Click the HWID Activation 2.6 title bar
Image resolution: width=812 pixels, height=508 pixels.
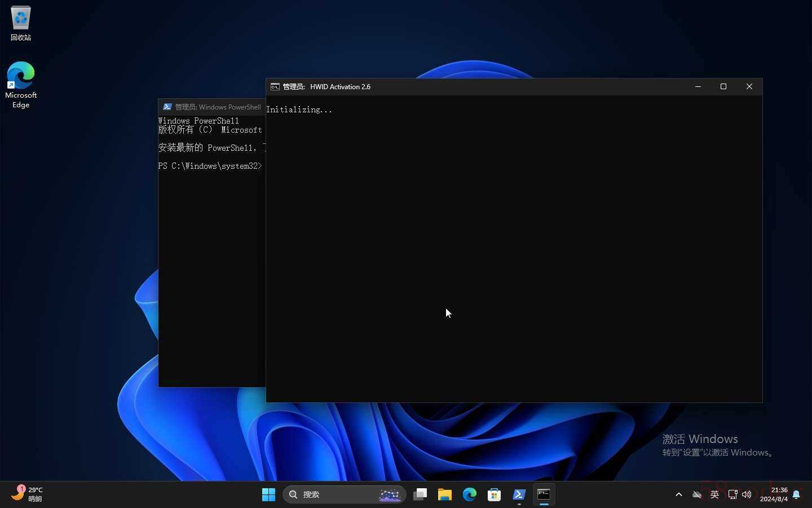coord(514,86)
